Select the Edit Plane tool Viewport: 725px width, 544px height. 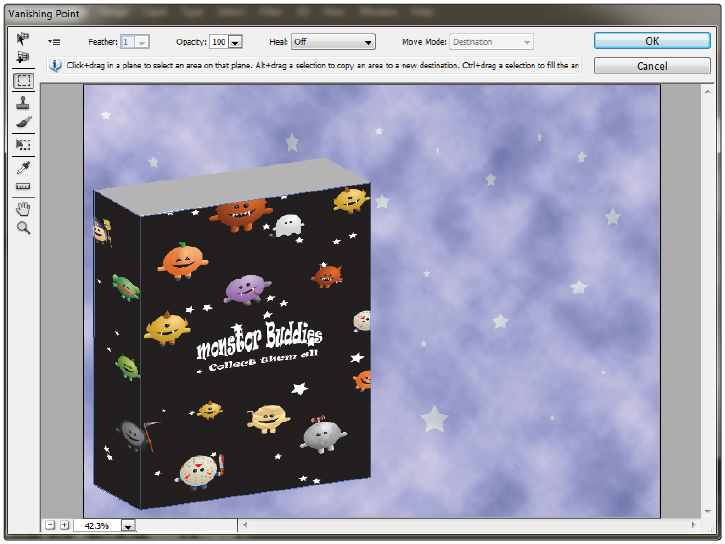(23, 38)
